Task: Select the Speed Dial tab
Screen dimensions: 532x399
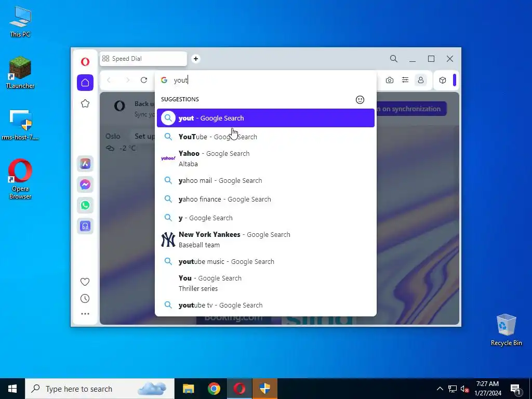Action: pyautogui.click(x=143, y=59)
